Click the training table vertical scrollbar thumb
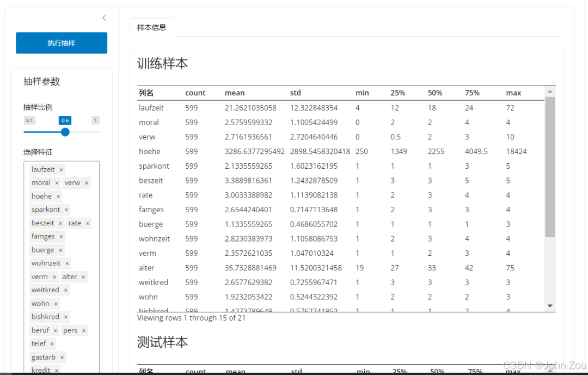 550,167
